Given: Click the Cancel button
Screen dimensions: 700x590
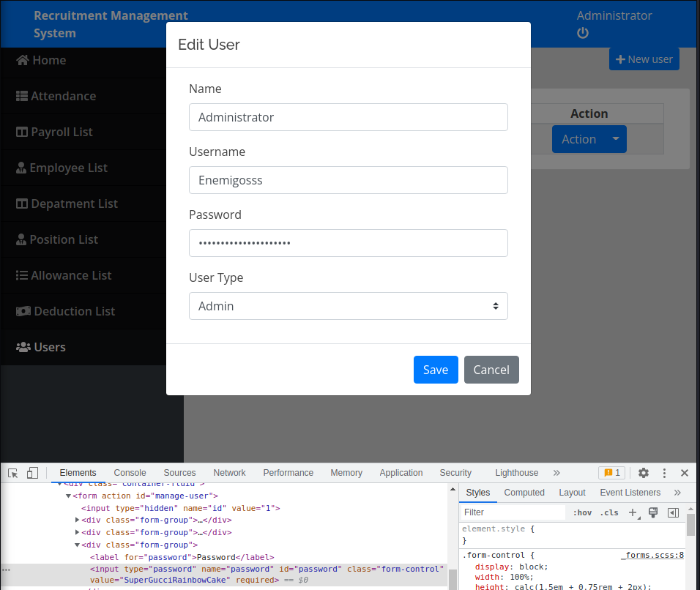Looking at the screenshot, I should point(491,370).
